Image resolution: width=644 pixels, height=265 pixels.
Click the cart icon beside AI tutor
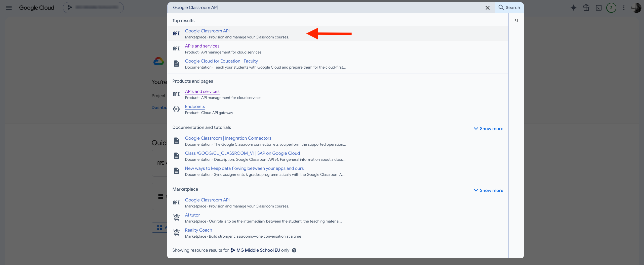176,218
